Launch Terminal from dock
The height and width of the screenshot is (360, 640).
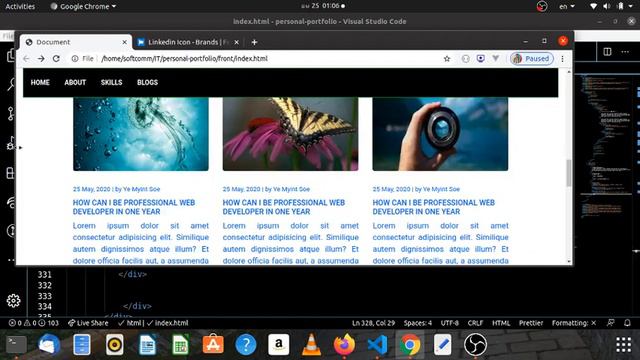click(x=16, y=344)
